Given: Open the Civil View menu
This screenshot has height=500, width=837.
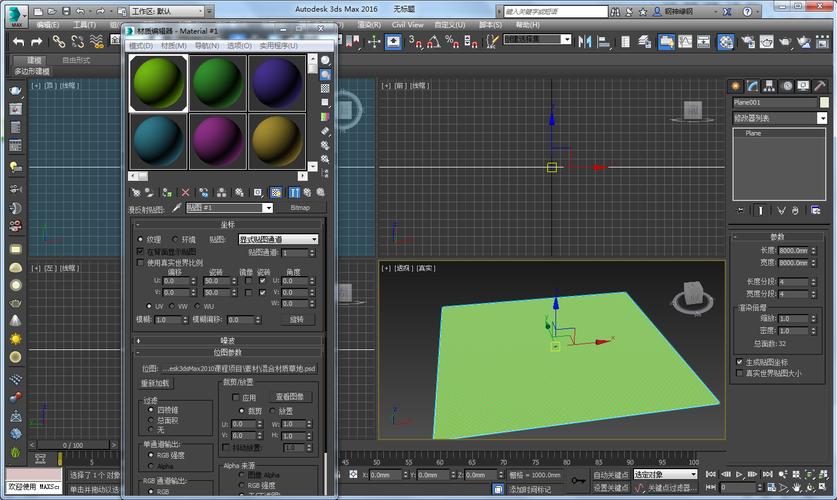Looking at the screenshot, I should tap(406, 25).
